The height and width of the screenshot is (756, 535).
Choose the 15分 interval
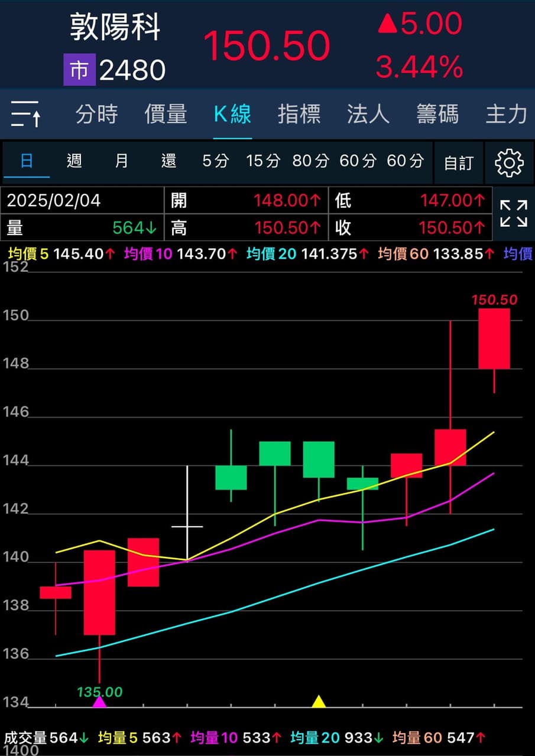[x=263, y=161]
